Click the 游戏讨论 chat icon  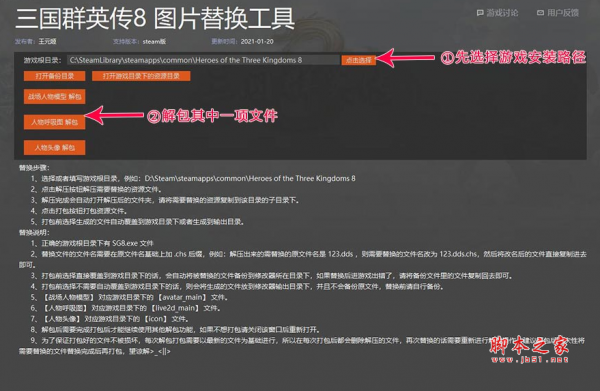click(480, 13)
